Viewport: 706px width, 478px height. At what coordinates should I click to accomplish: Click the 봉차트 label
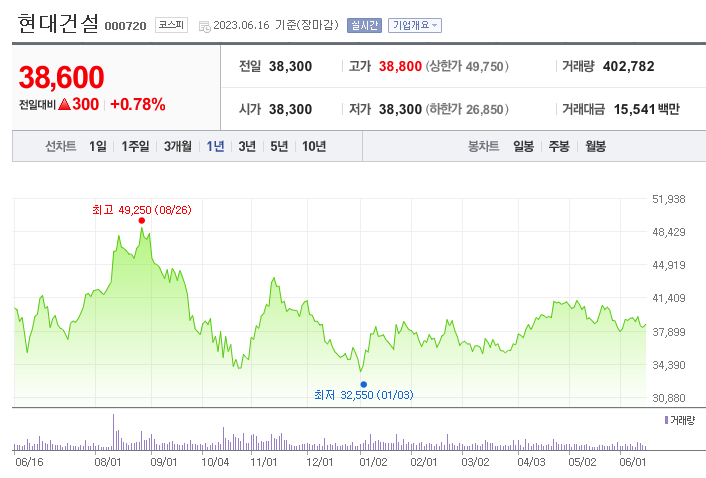pyautogui.click(x=484, y=146)
